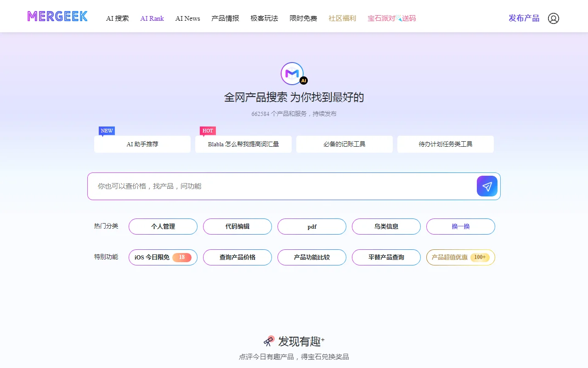This screenshot has width=588, height=368.
Task: Open the 宝石派对送码 link
Action: pyautogui.click(x=391, y=18)
